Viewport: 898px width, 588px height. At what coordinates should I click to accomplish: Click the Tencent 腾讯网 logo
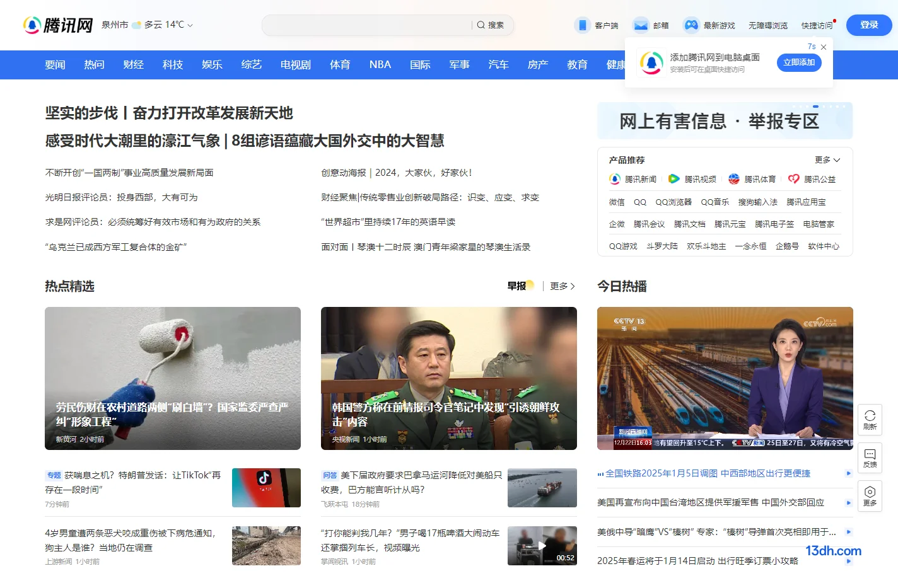tap(58, 25)
